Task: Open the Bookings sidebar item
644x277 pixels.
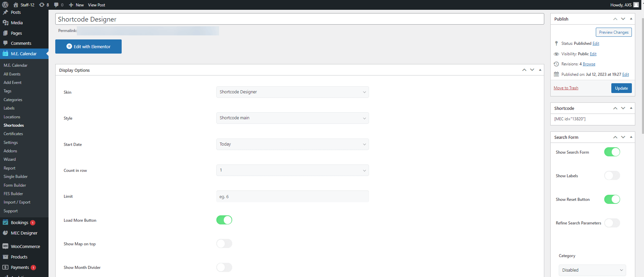Action: pos(19,222)
